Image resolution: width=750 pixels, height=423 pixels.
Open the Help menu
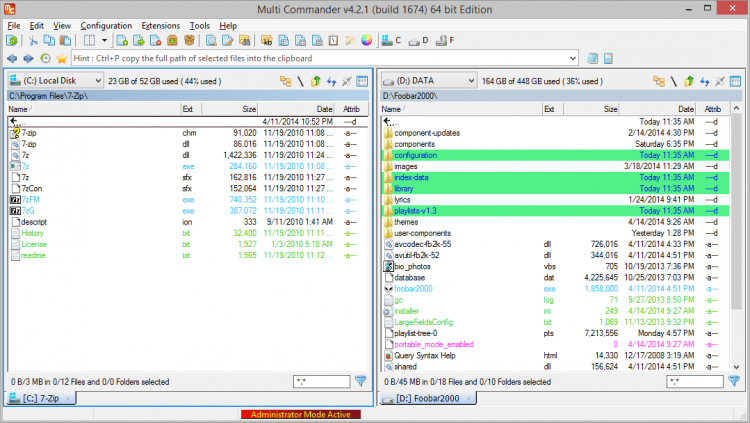228,26
